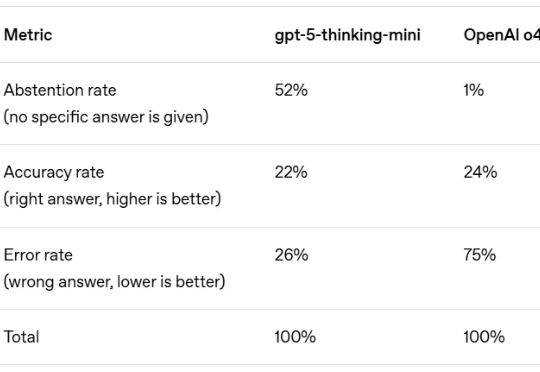540x372 pixels.
Task: Click the text 'wrong answer, lower is better'
Action: tap(114, 282)
